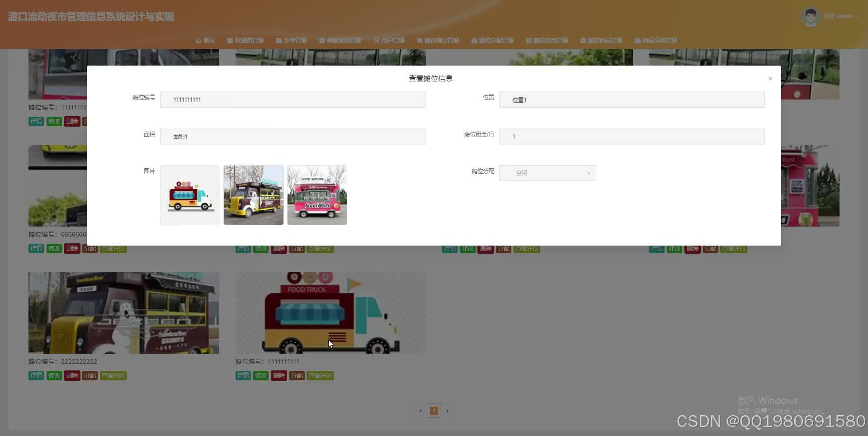This screenshot has width=868, height=436.
Task: Click 详情 for stall 2222222222
Action: coord(36,375)
